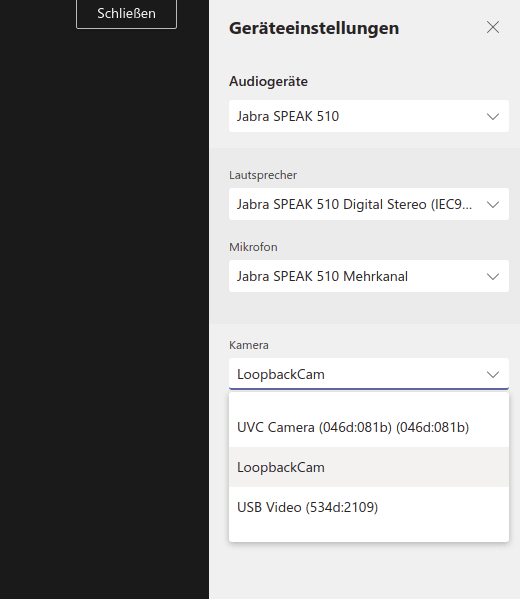Click the Schließen button

(126, 14)
